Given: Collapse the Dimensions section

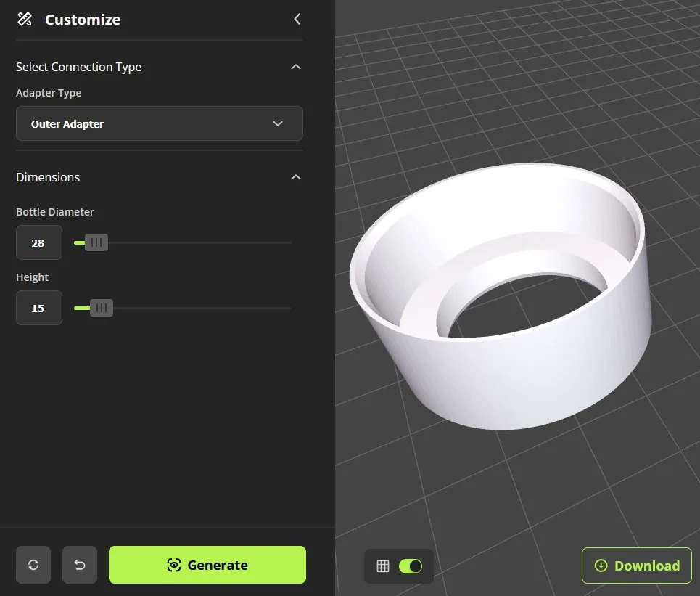Looking at the screenshot, I should 295,176.
